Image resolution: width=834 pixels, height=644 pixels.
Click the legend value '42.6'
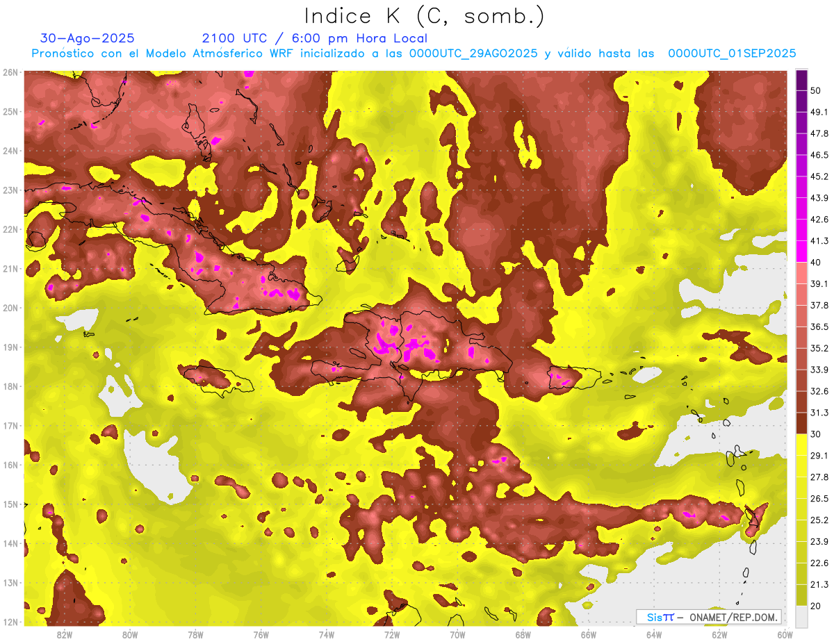click(x=819, y=220)
